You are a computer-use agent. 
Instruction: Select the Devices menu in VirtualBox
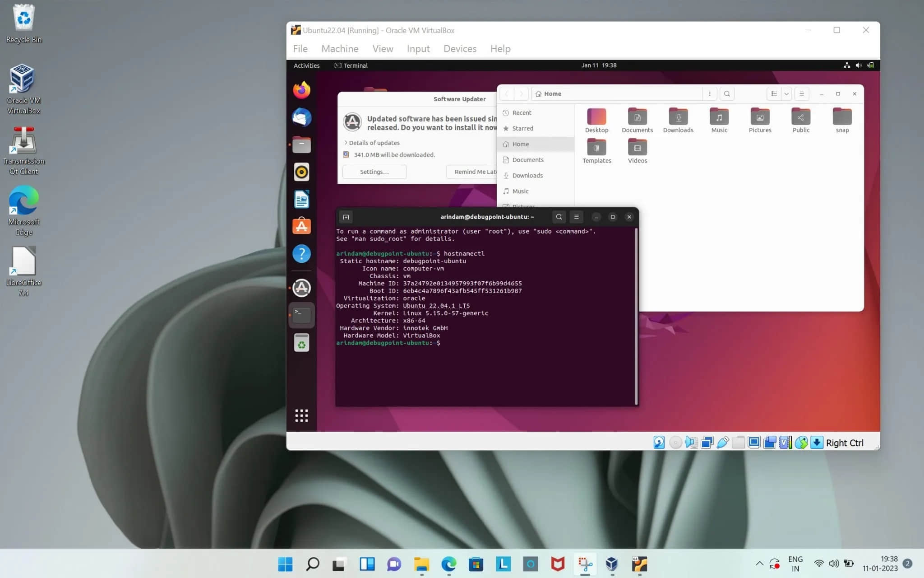(460, 49)
